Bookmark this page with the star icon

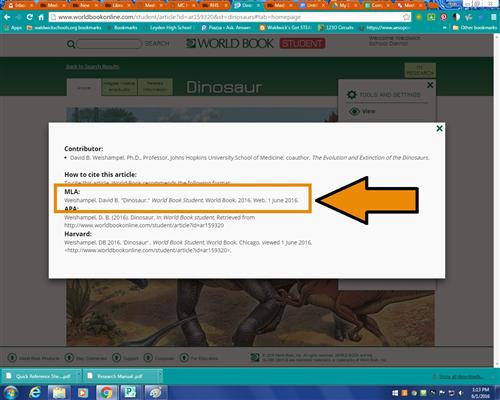(x=406, y=17)
